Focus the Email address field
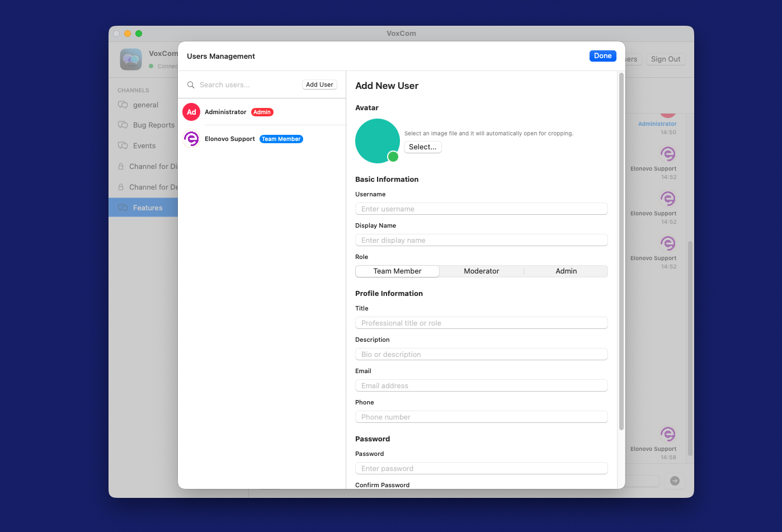Image resolution: width=782 pixels, height=532 pixels. [481, 385]
